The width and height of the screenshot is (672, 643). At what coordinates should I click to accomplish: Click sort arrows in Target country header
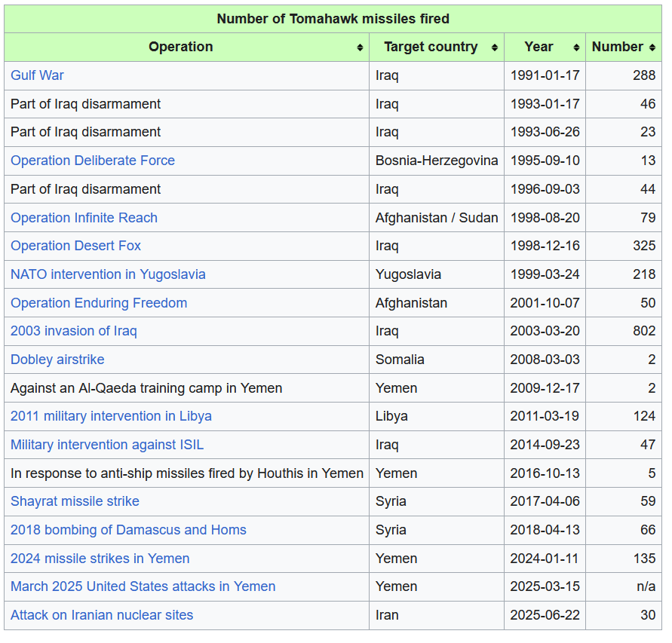coord(495,47)
